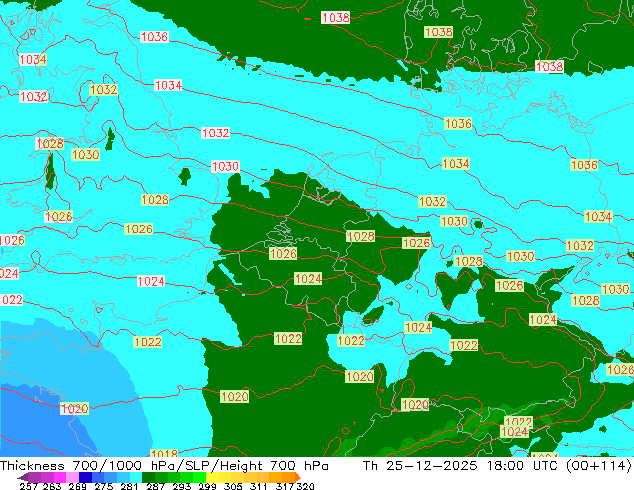The height and width of the screenshot is (490, 634).
Task: Click the dark blue legend swatch
Action: pos(85,477)
